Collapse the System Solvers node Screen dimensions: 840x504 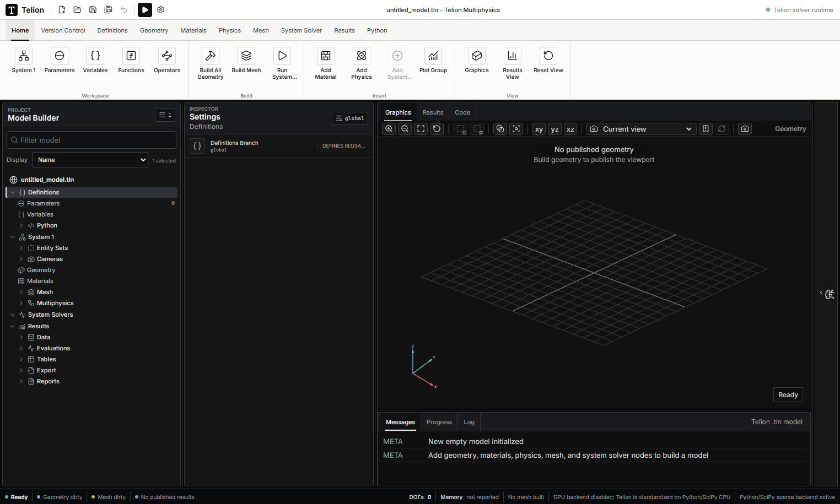pos(12,315)
